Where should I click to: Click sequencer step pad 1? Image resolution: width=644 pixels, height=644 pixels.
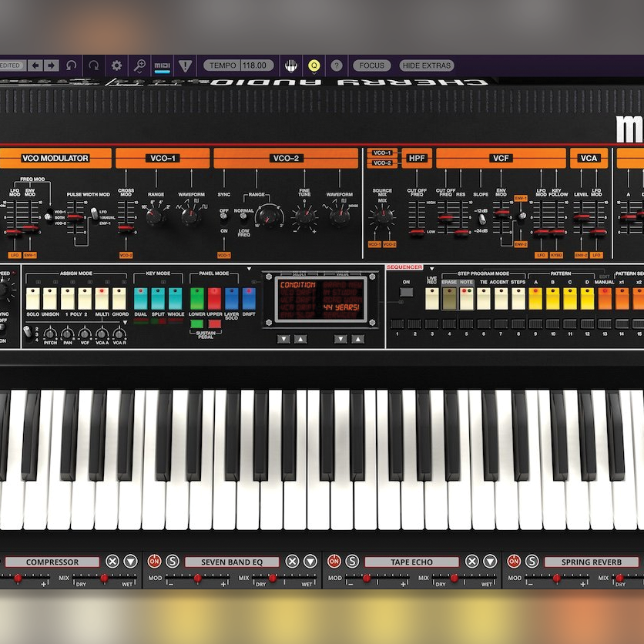tap(397, 324)
